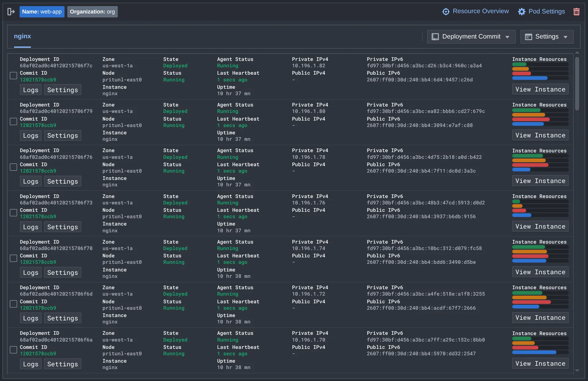588x381 pixels.
Task: Open Logs for deployment ending 706f79
Action: 31,136
